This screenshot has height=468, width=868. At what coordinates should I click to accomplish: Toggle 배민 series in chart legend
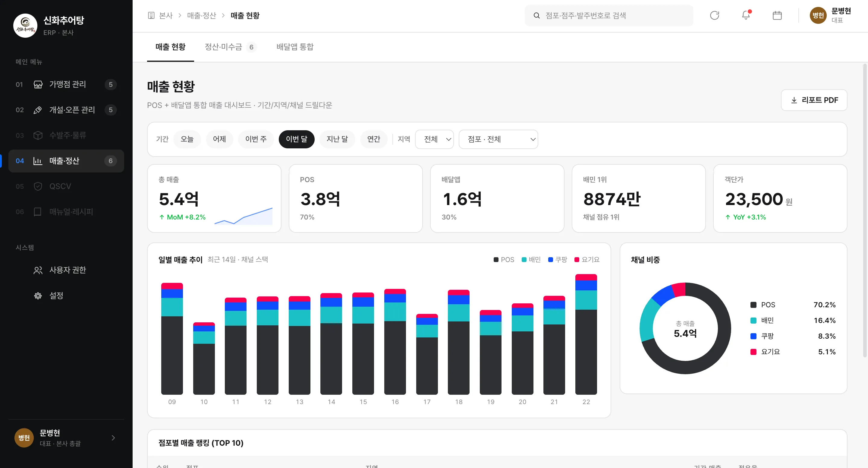point(531,260)
